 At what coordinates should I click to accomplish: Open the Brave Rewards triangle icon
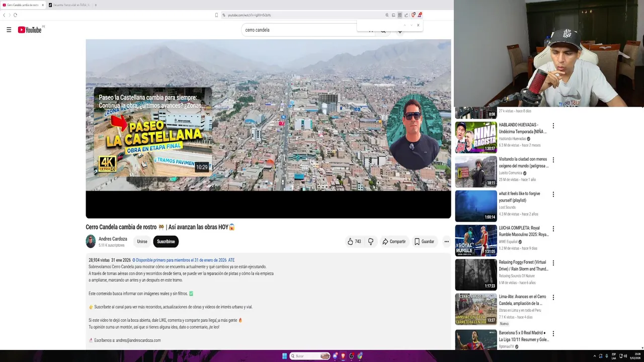pos(419,15)
